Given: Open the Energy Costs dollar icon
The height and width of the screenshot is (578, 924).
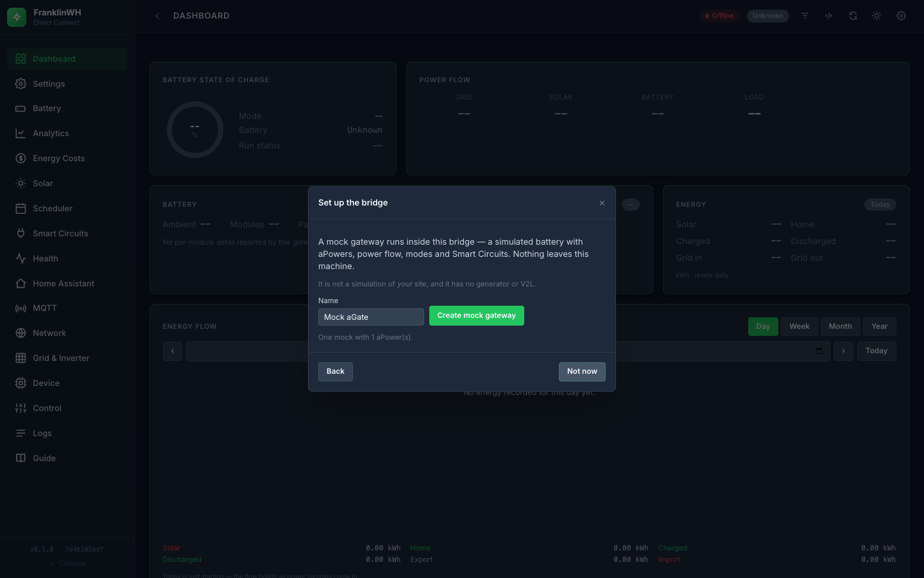Looking at the screenshot, I should [x=21, y=159].
